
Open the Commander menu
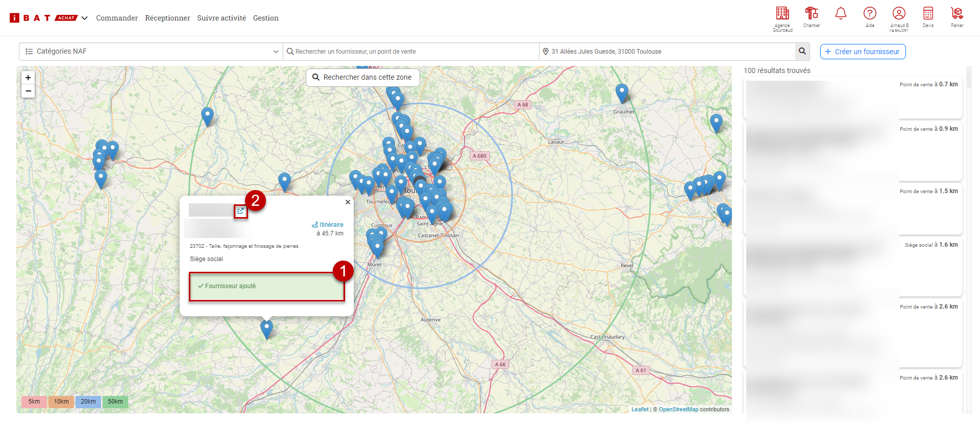[x=117, y=18]
